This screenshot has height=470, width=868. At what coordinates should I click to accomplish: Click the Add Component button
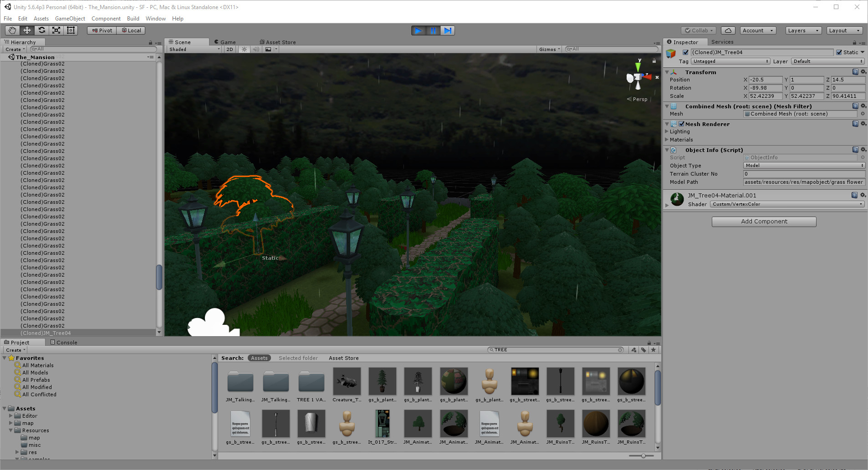[764, 222]
